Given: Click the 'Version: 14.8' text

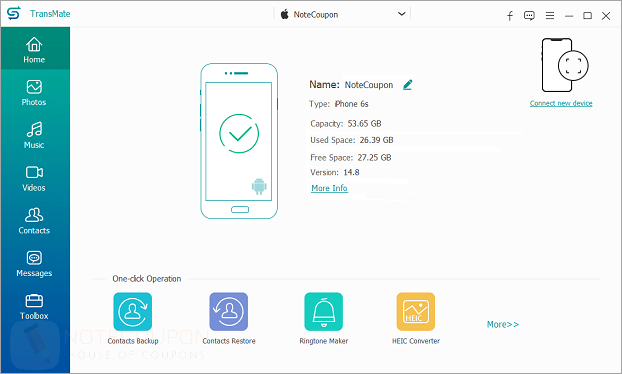Looking at the screenshot, I should pyautogui.click(x=335, y=172).
